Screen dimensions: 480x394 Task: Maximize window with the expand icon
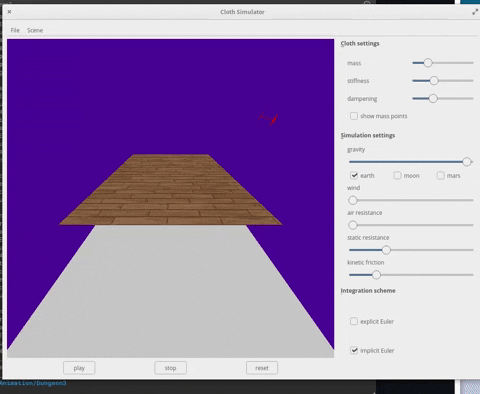click(x=475, y=12)
